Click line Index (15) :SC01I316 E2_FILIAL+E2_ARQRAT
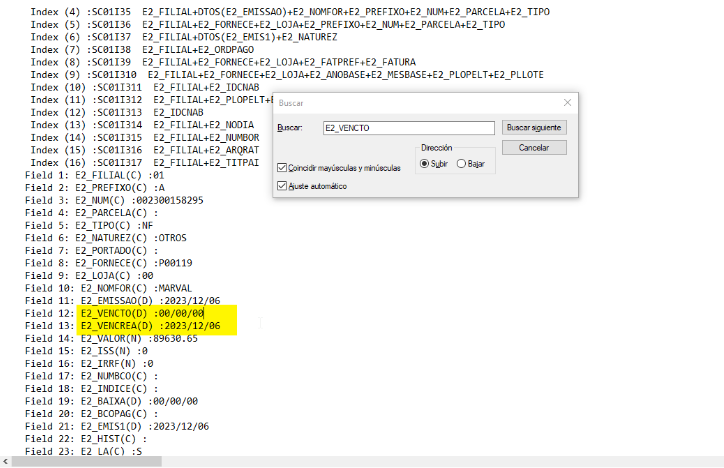Screen dimensions: 724x468 pyautogui.click(x=145, y=150)
